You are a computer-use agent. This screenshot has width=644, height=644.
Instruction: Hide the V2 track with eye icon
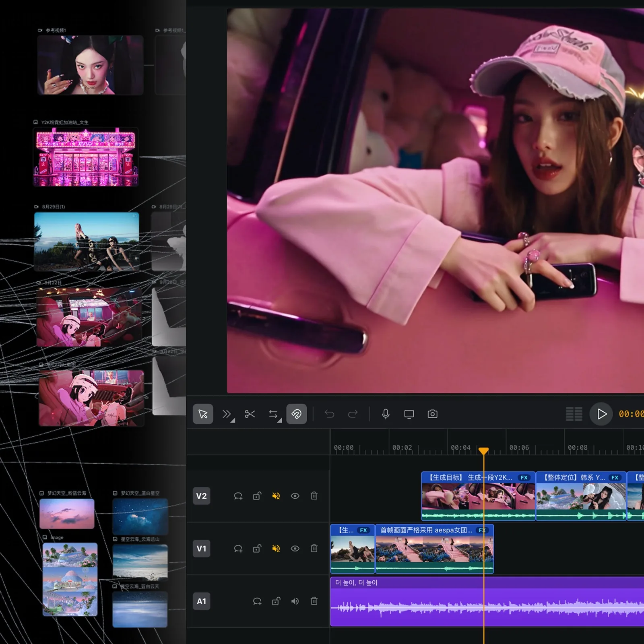(x=295, y=496)
